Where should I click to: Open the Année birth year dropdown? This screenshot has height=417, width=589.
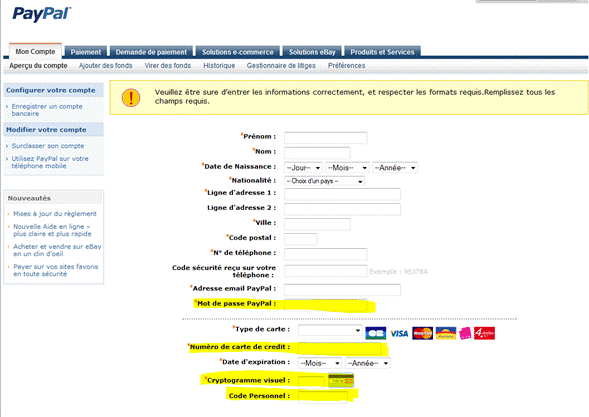(395, 168)
